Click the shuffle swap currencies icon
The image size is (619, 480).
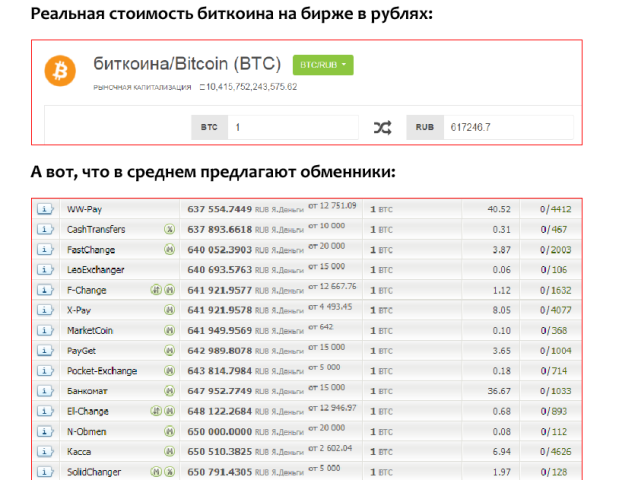(383, 127)
